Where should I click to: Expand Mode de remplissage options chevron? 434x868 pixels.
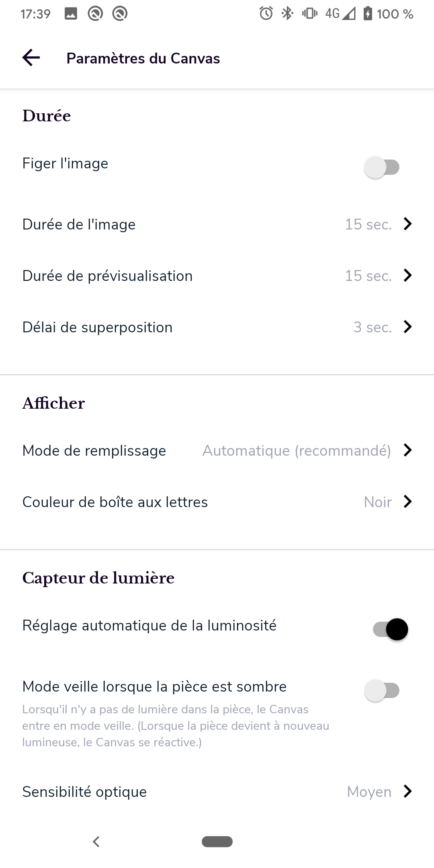click(x=407, y=450)
